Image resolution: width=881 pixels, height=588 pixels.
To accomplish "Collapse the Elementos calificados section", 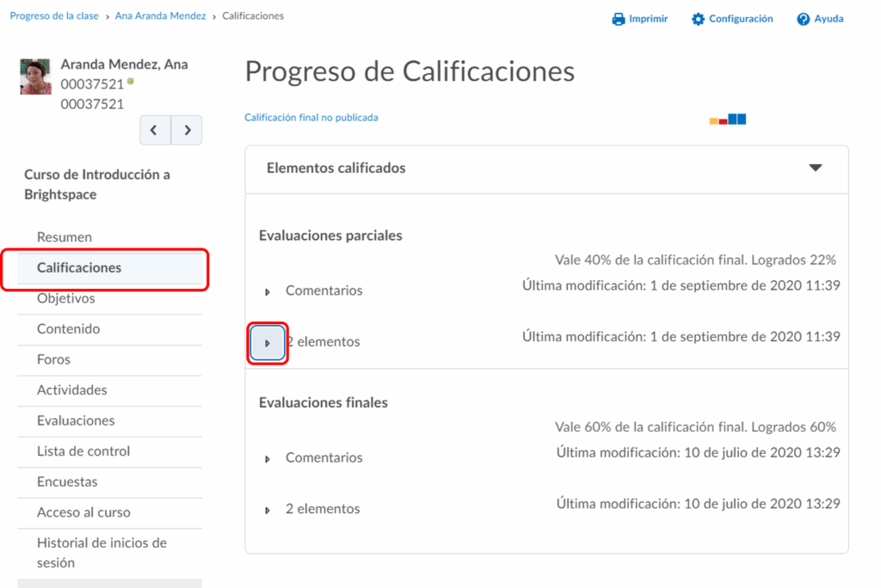I will [815, 168].
